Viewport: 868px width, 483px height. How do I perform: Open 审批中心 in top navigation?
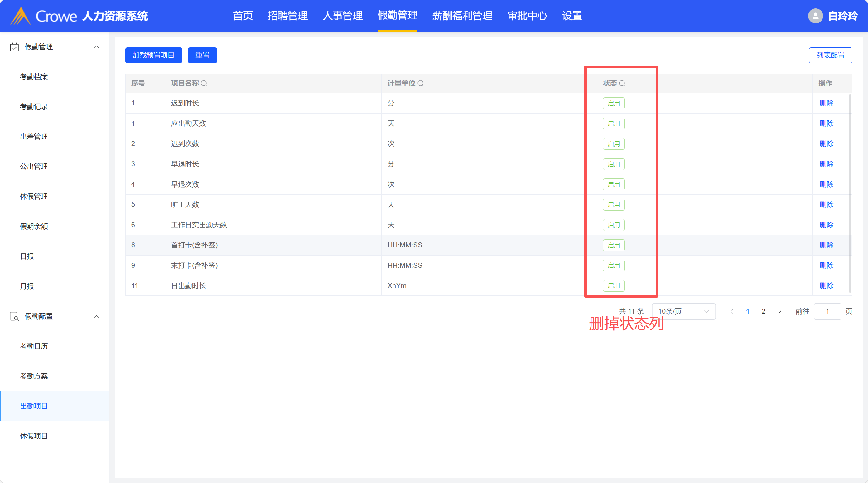point(527,16)
